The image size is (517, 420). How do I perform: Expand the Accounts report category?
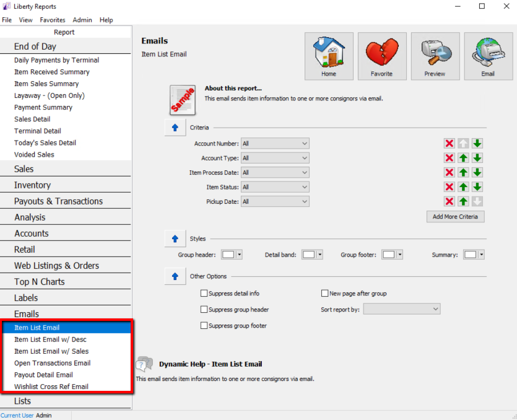click(x=66, y=234)
